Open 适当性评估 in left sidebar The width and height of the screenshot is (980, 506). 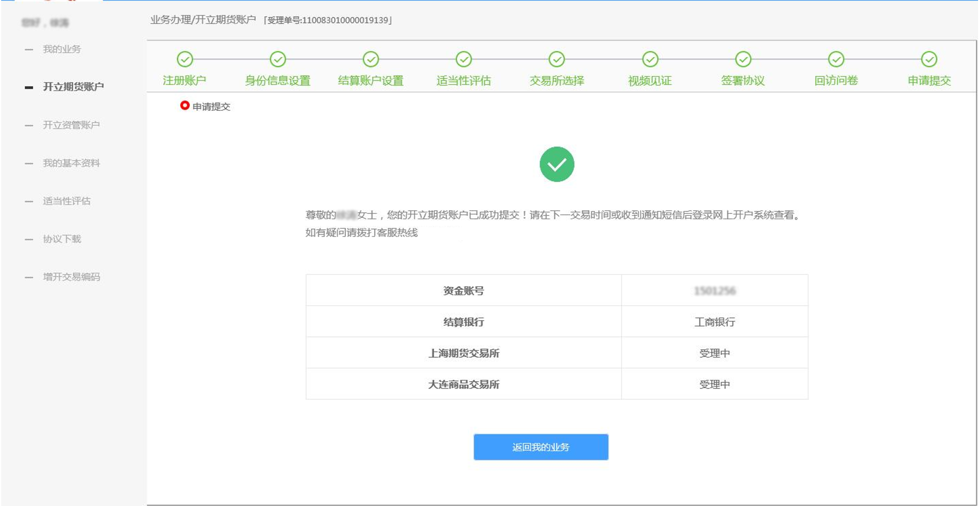66,201
